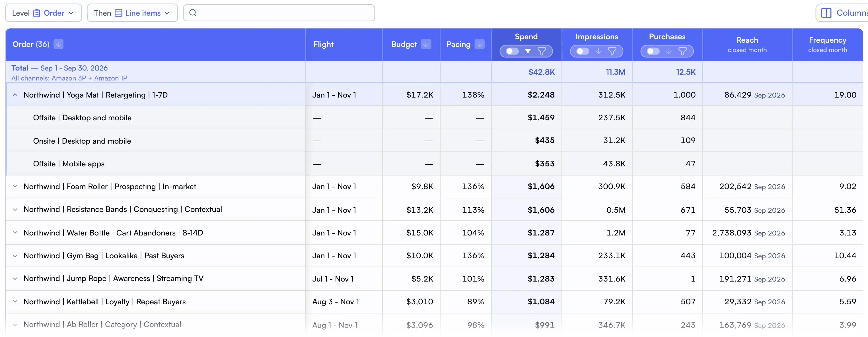Expand the Foam Roller Prospecting order
Image resolution: width=868 pixels, height=337 pixels.
pyautogui.click(x=15, y=187)
